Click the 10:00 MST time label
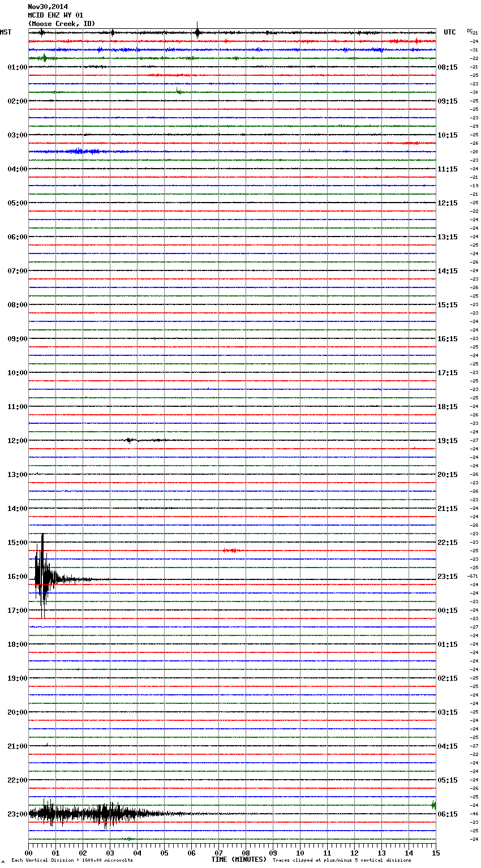The image size is (481, 868). (17, 373)
